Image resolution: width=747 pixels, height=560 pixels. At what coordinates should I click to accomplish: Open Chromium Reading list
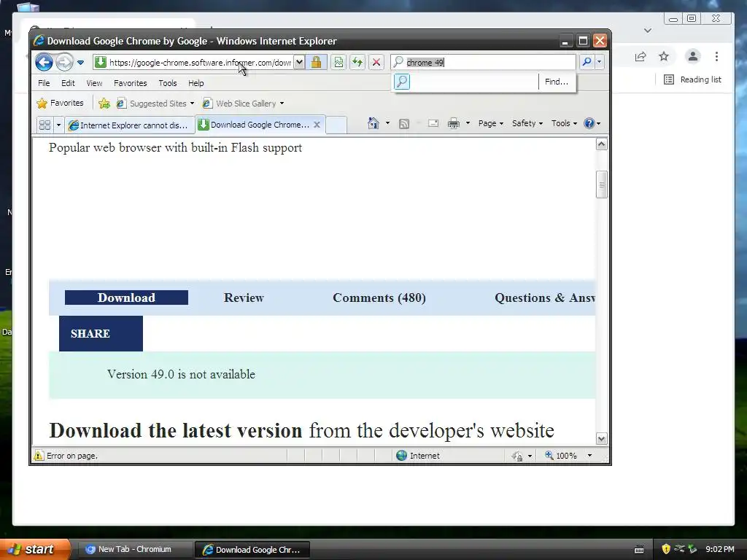[x=693, y=79]
